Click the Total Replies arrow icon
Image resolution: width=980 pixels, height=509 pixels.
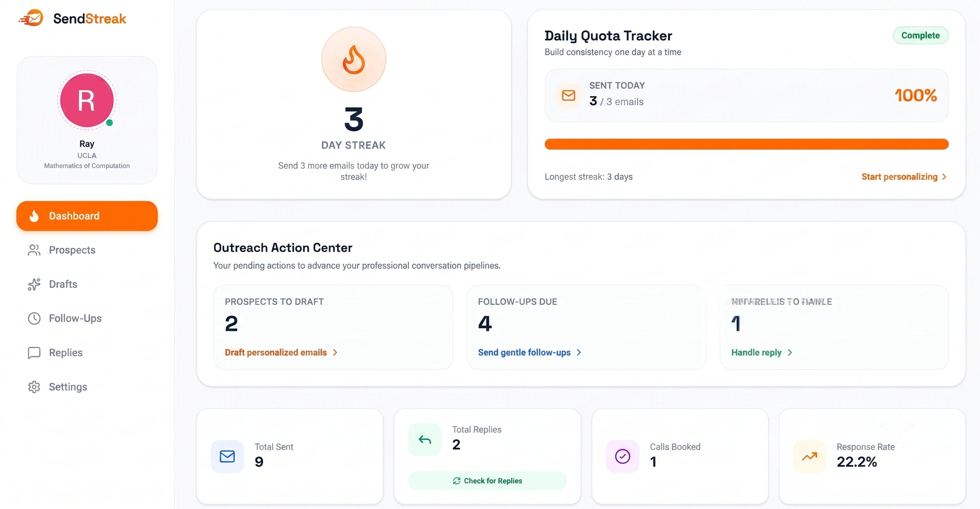(425, 440)
